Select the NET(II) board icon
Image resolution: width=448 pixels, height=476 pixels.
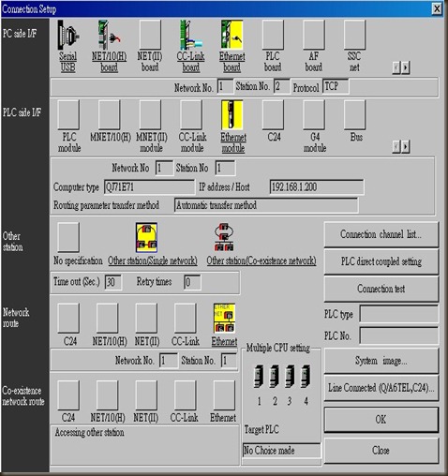tap(150, 35)
